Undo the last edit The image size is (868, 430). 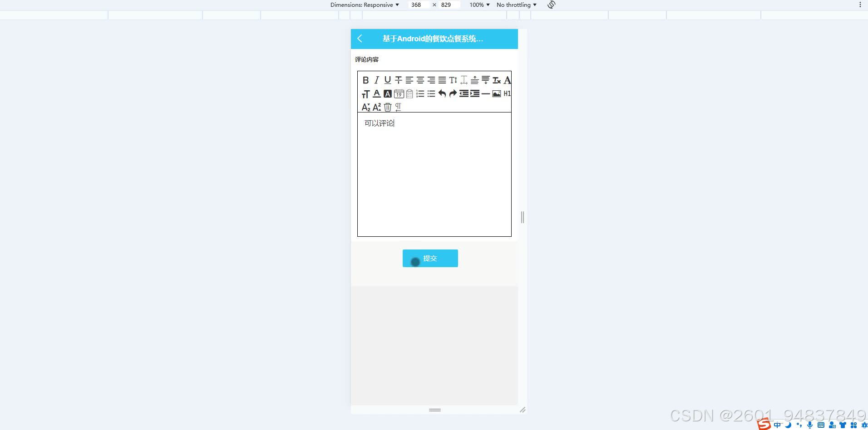click(x=443, y=94)
